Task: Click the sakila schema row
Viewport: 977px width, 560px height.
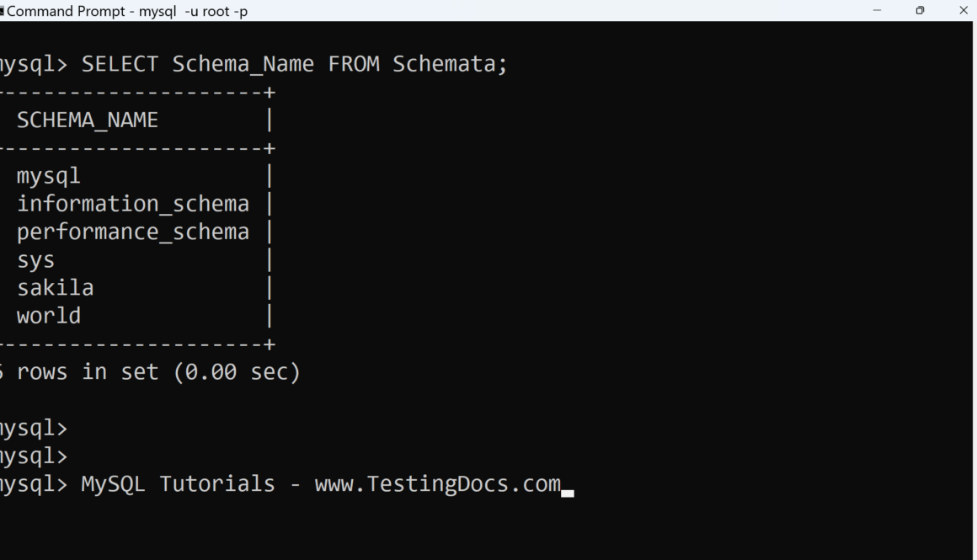Action: [56, 288]
